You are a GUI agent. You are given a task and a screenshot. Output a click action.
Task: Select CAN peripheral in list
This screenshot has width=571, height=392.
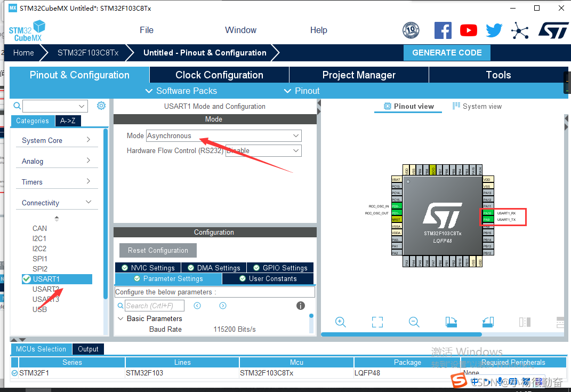[x=39, y=228]
